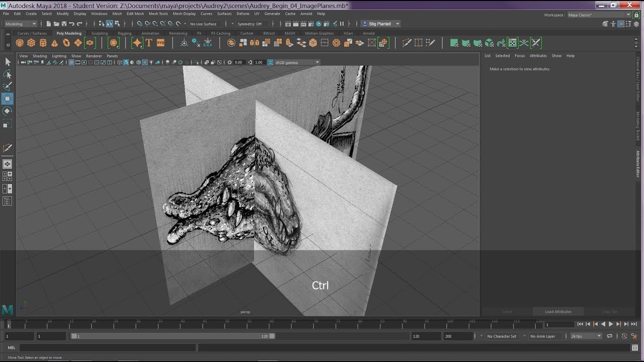
Task: Click the go to start of playback button
Action: [580, 324]
